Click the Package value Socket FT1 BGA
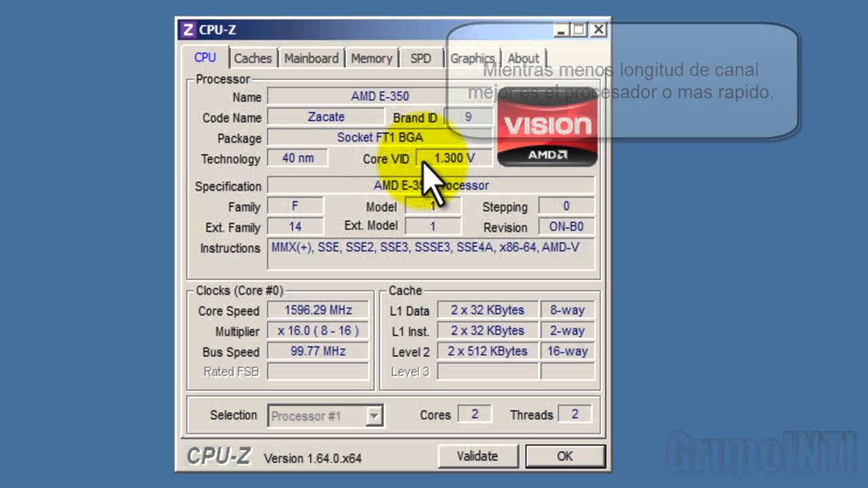 click(x=380, y=138)
